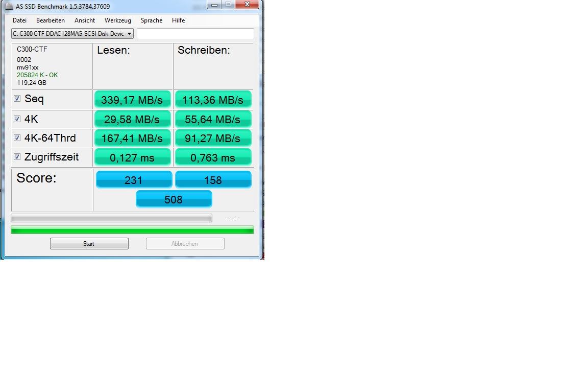This screenshot has height=368, width=588.
Task: Click the read score 231
Action: pyautogui.click(x=134, y=179)
